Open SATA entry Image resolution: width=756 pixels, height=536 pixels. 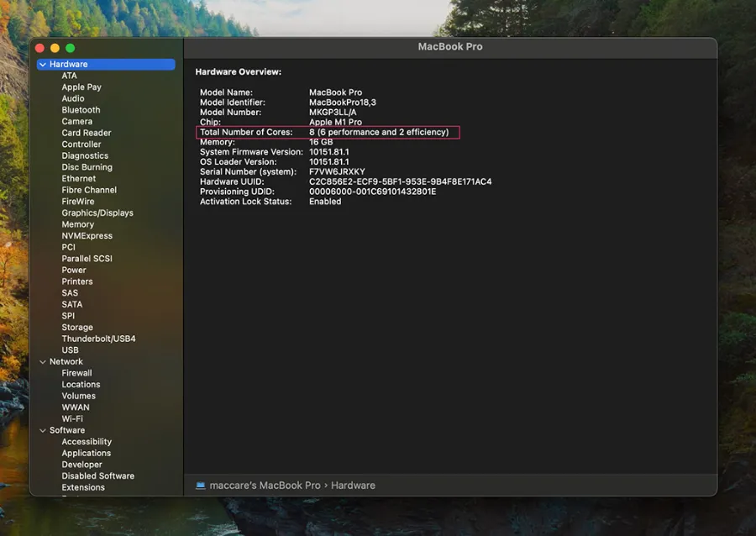pyautogui.click(x=72, y=305)
